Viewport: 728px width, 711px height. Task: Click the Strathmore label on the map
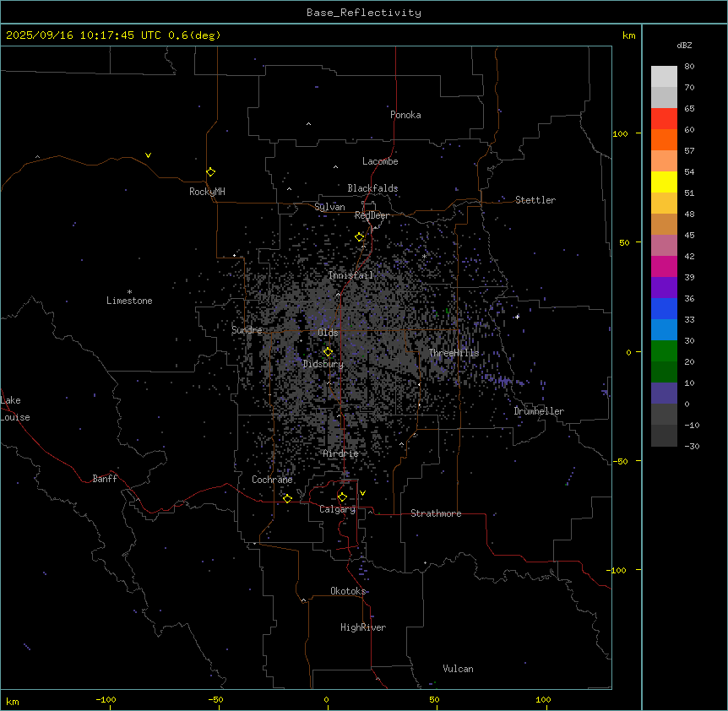(x=436, y=513)
